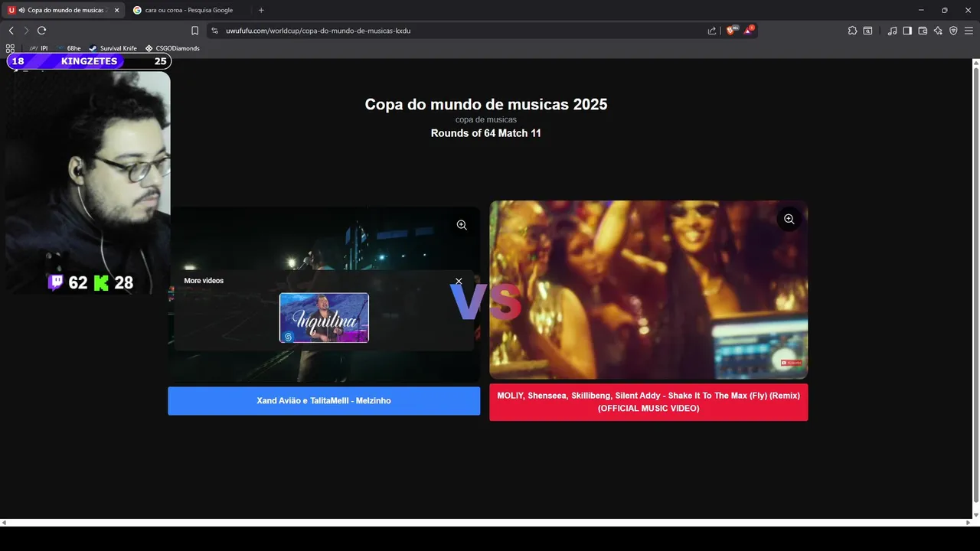
Task: Toggle the sidebar panel icon
Action: 907,31
